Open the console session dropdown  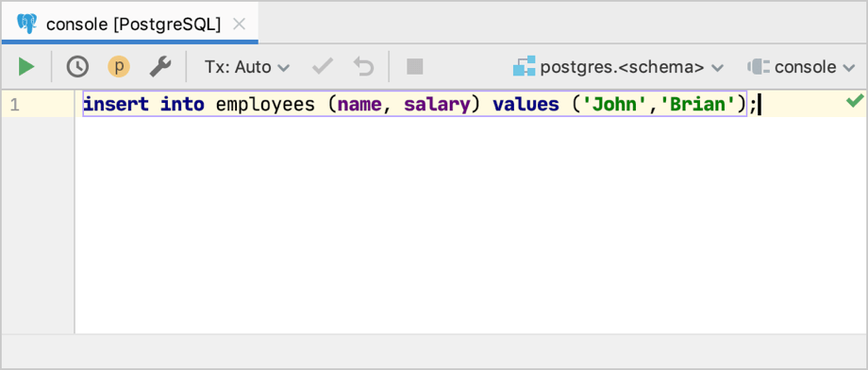(x=801, y=67)
